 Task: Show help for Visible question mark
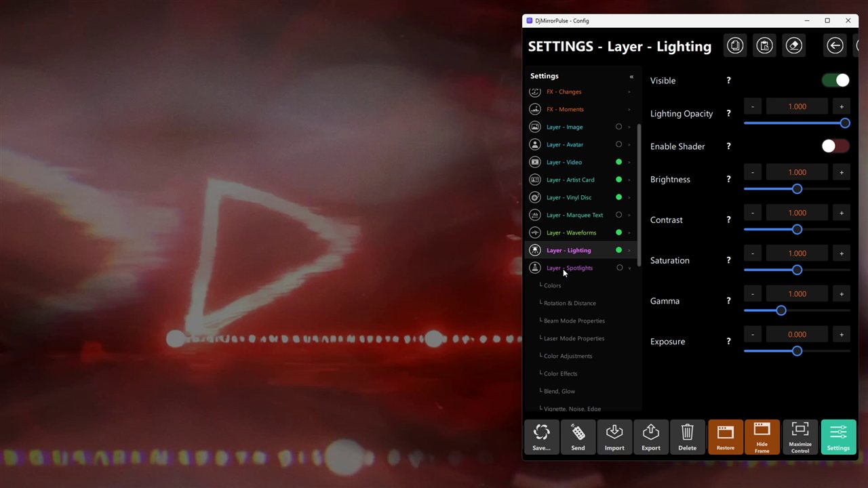[729, 81]
